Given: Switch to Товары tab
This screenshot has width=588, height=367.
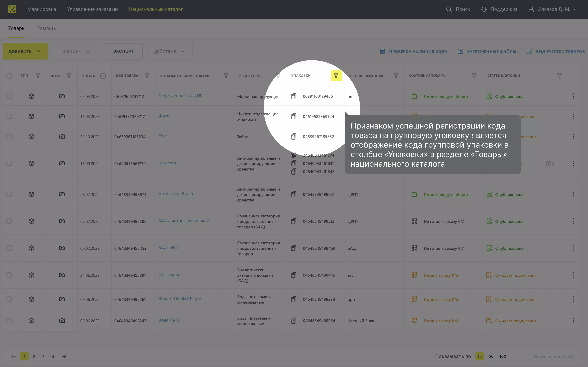Looking at the screenshot, I should 17,28.
